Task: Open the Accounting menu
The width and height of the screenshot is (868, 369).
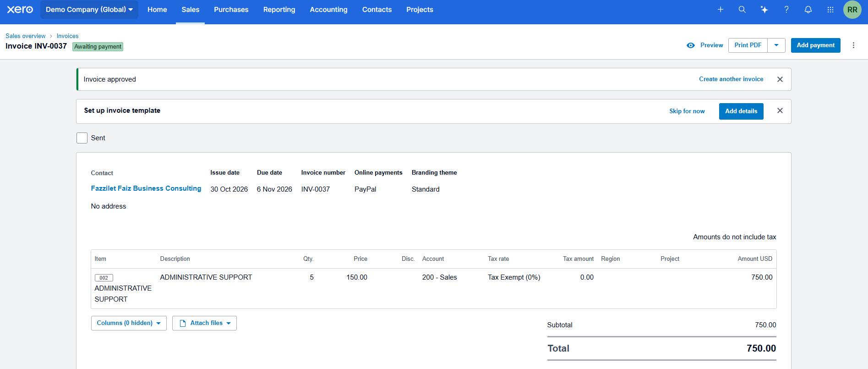Action: (x=328, y=10)
